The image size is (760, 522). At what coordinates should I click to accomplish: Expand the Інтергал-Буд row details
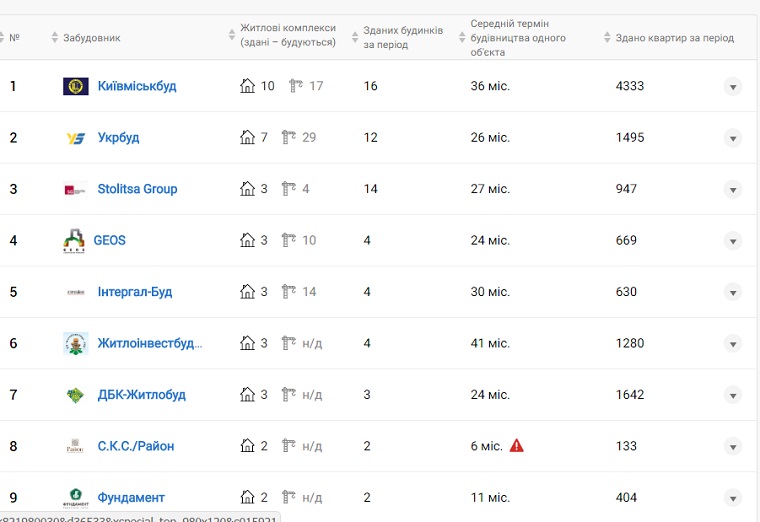(x=733, y=292)
